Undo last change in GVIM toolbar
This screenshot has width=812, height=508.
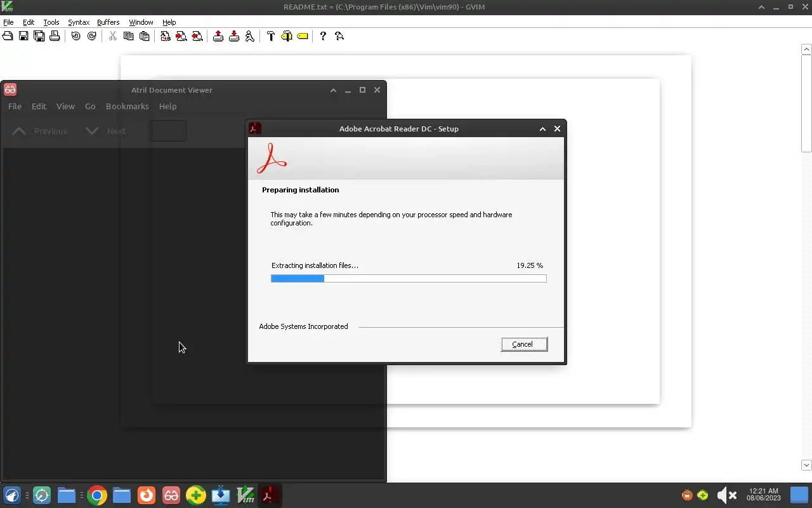pos(76,36)
